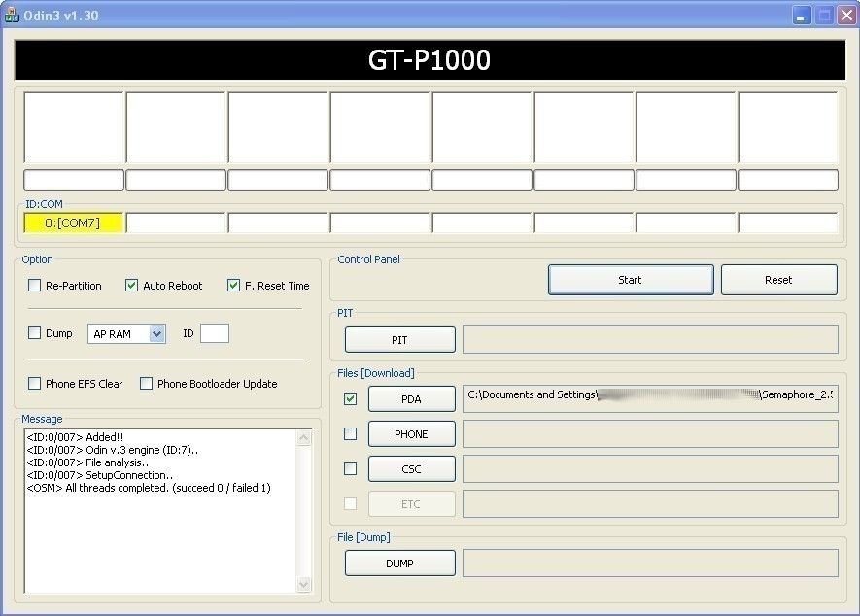
Task: Click the 'SetupConnection..' log line
Action: (x=100, y=475)
